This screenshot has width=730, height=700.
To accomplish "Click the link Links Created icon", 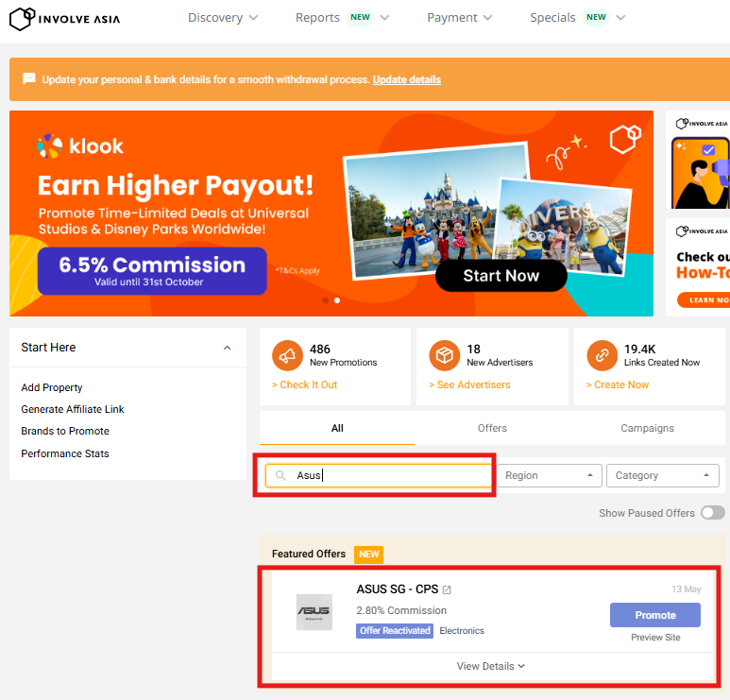I will pos(603,355).
